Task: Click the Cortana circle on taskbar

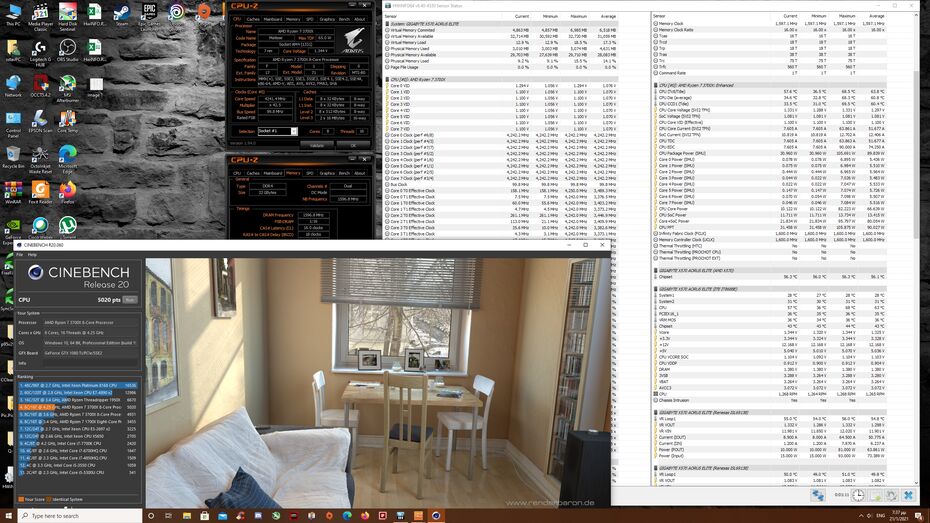Action: pos(151,516)
